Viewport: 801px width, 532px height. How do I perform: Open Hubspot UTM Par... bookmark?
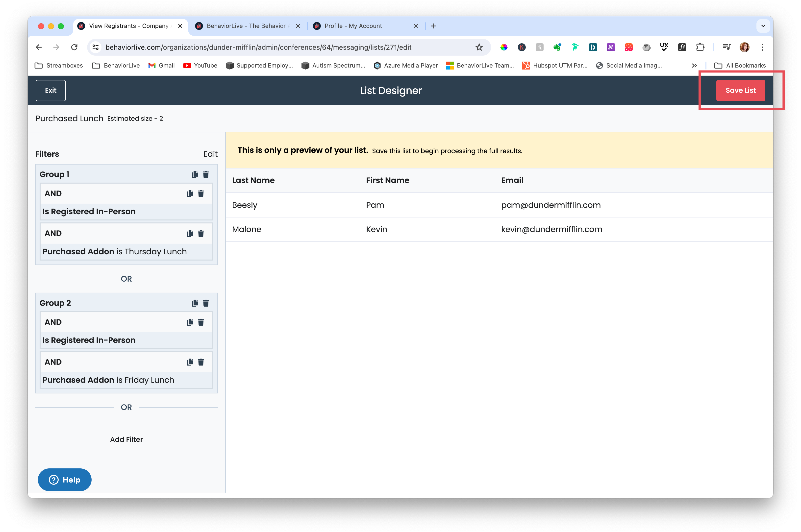tap(555, 66)
